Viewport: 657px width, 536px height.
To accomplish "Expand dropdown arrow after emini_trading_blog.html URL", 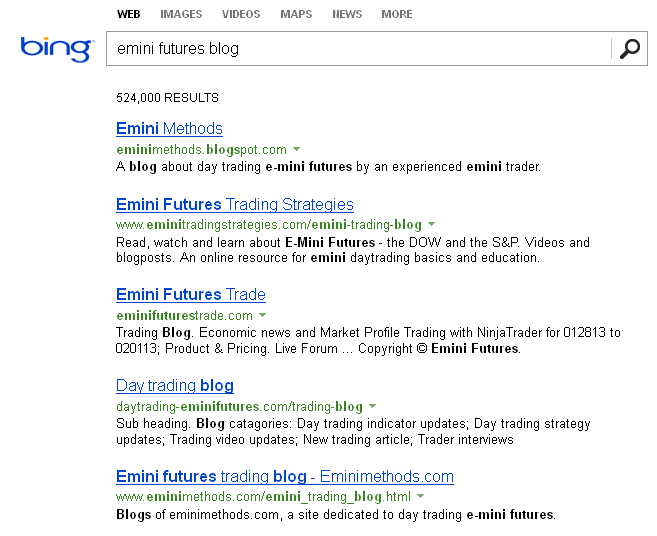I will [x=421, y=497].
